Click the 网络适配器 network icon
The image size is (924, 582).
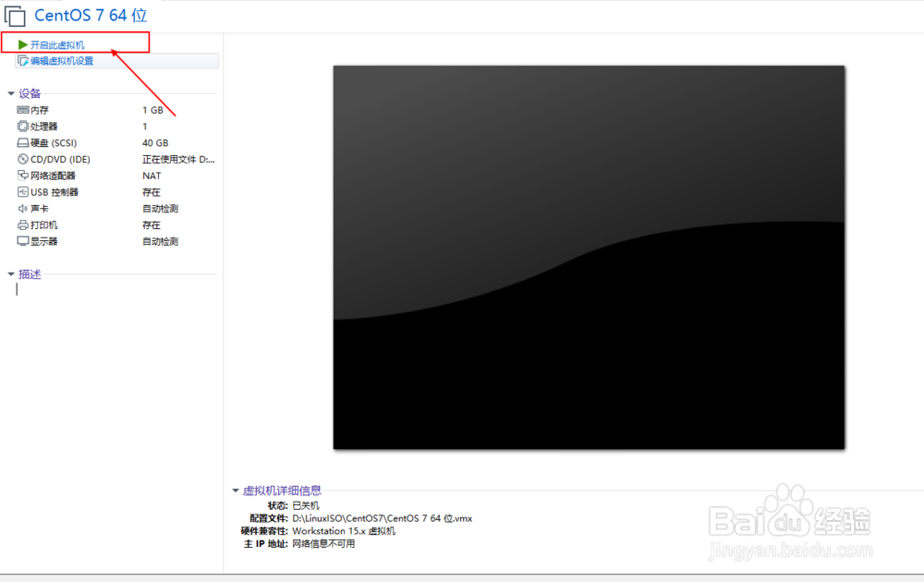(x=23, y=176)
